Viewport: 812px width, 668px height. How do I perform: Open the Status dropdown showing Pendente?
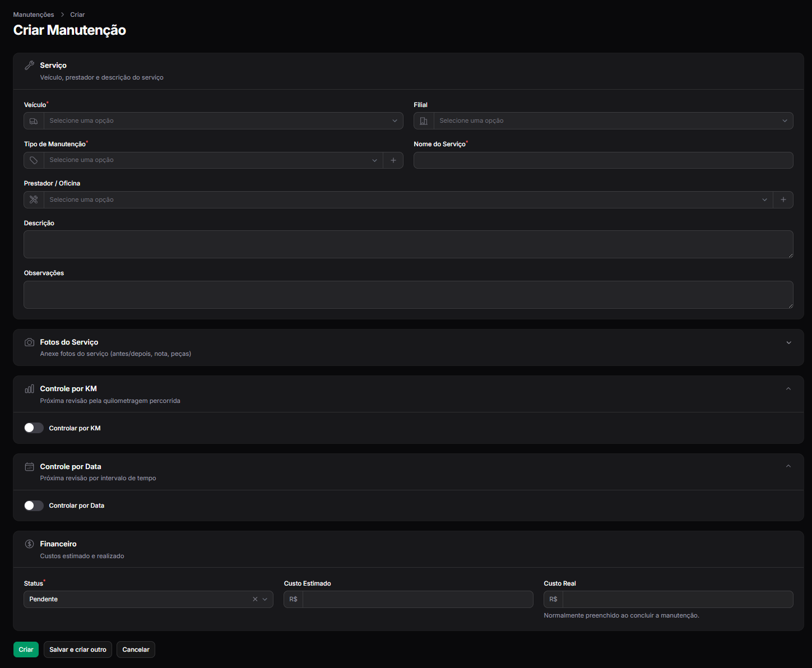[149, 599]
